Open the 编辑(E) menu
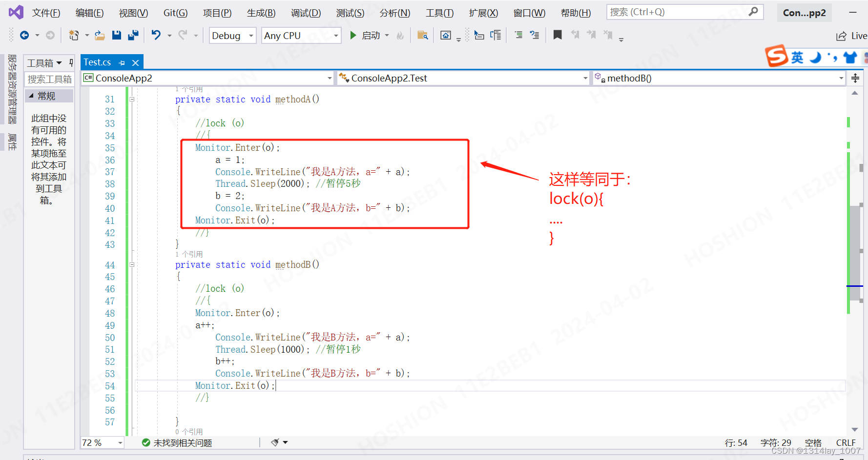868x460 pixels. pos(89,13)
